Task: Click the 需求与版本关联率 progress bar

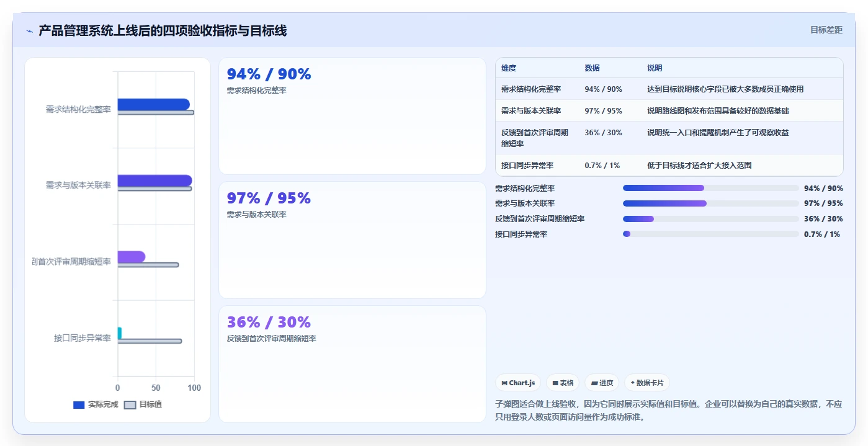Action: pyautogui.click(x=711, y=203)
